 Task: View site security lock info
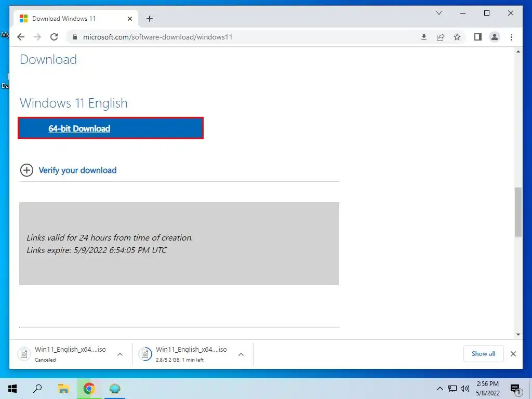point(75,37)
